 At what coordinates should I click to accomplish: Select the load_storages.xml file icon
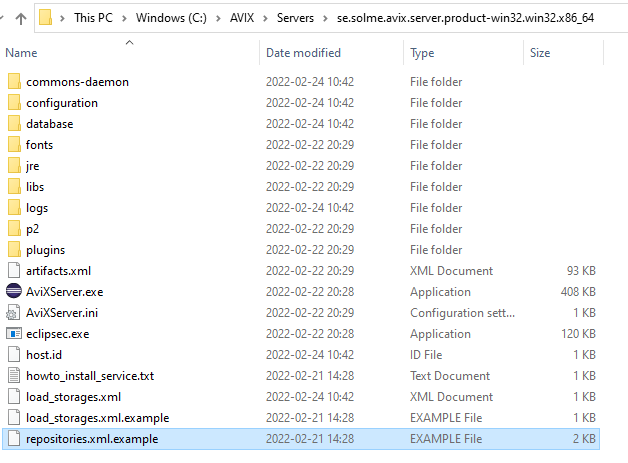point(13,397)
